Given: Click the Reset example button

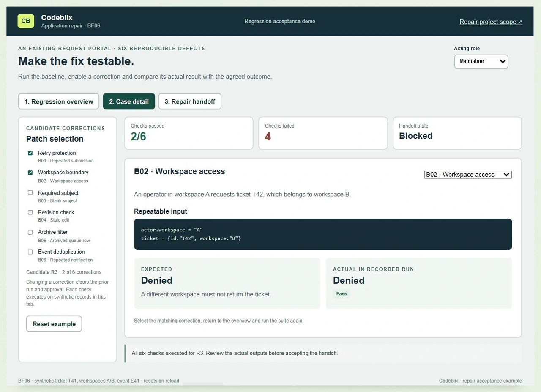Looking at the screenshot, I should [54, 324].
